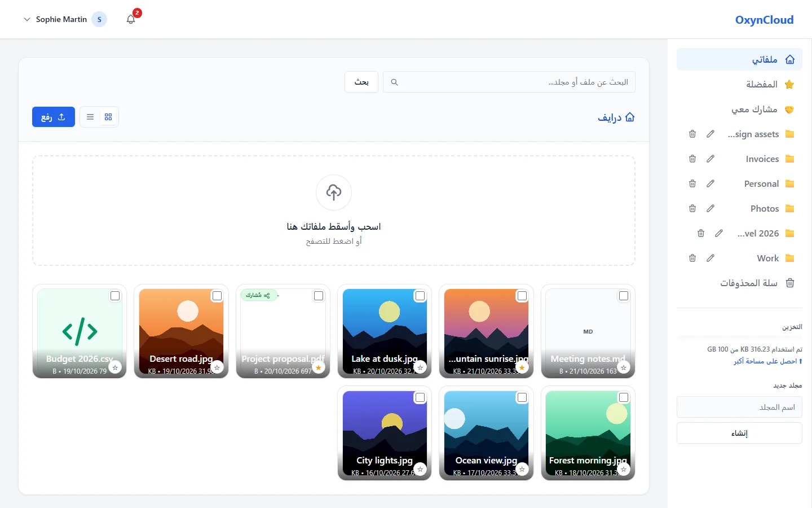
Task: Delete the Work folder
Action: 692,258
